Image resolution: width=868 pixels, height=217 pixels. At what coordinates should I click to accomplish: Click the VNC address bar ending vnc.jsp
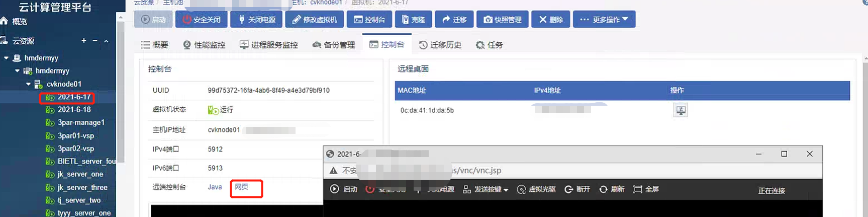573,170
